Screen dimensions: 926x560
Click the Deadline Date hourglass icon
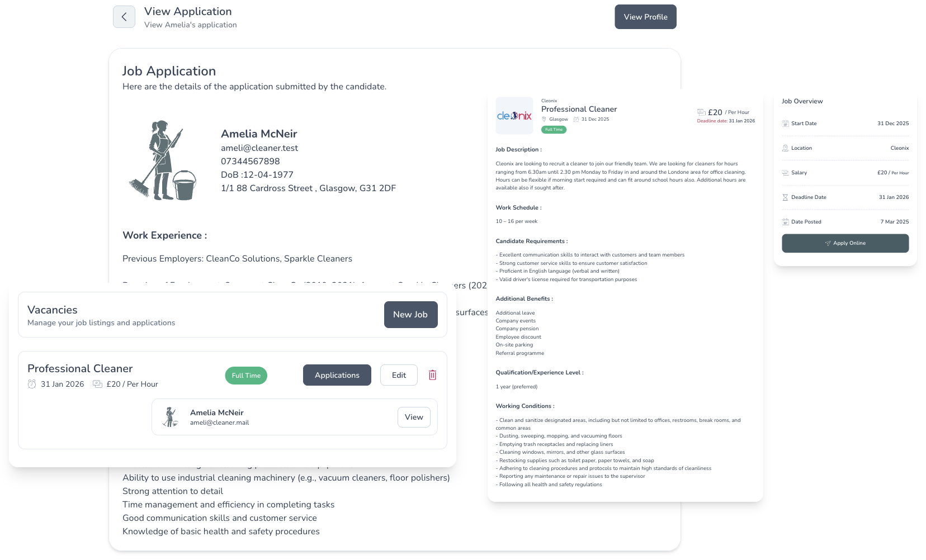785,197
